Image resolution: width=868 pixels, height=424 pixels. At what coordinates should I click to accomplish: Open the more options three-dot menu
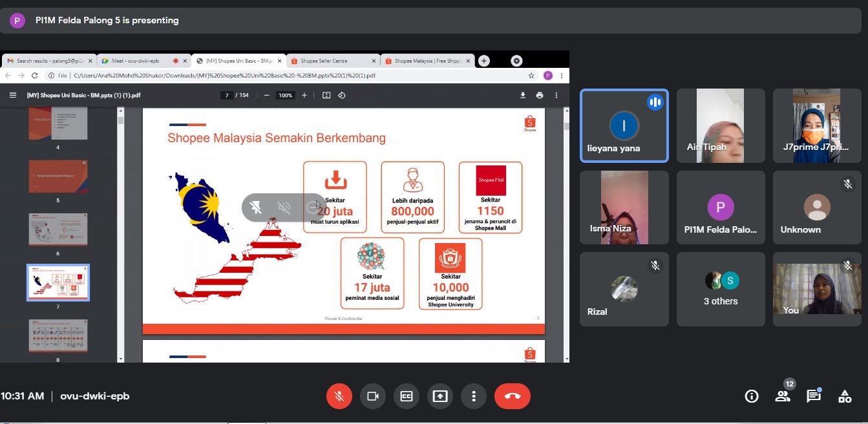tap(474, 396)
